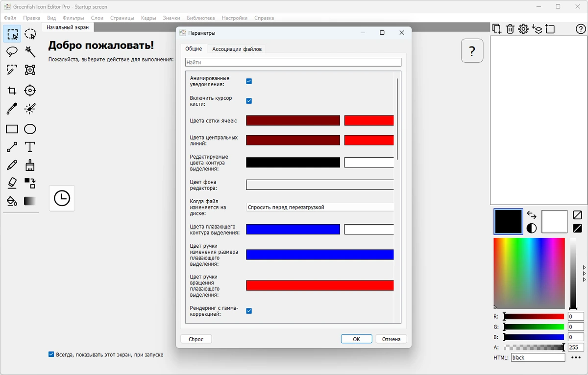Pick the Eyedropper tool
Image resolution: width=588 pixels, height=375 pixels.
pos(12,108)
